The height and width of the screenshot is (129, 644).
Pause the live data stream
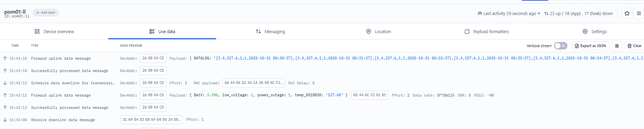617,46
